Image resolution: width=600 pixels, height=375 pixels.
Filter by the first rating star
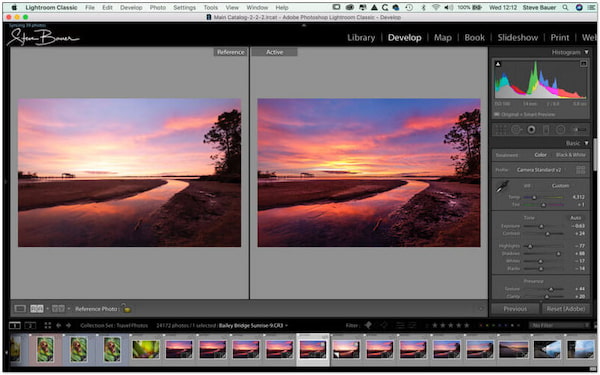click(x=435, y=325)
